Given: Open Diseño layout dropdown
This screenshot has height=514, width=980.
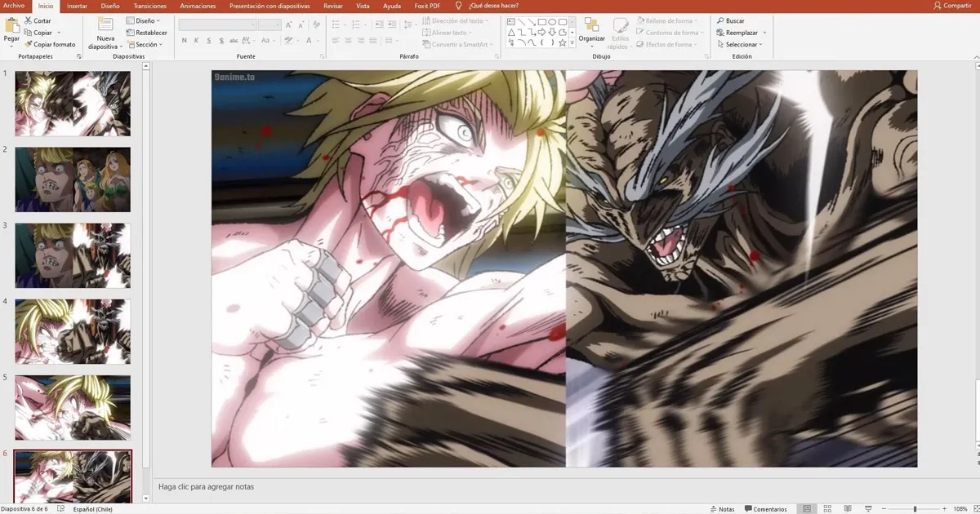Looking at the screenshot, I should 143,20.
